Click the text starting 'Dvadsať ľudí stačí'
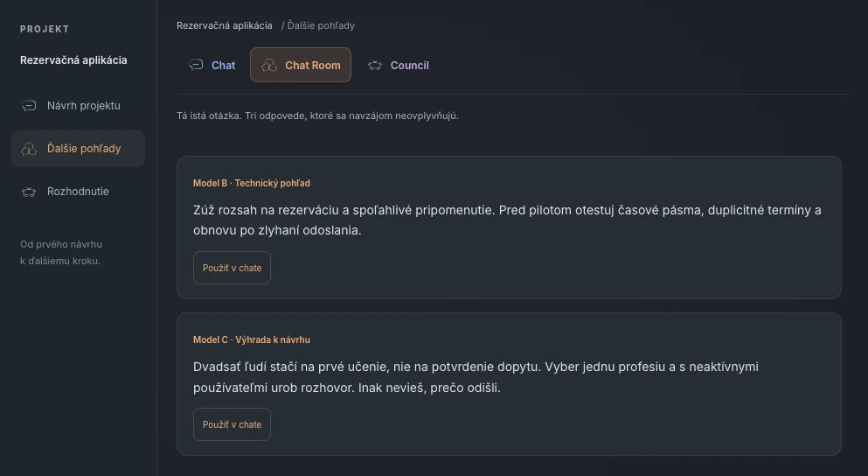Screen dimensions: 868x476 (x=476, y=377)
